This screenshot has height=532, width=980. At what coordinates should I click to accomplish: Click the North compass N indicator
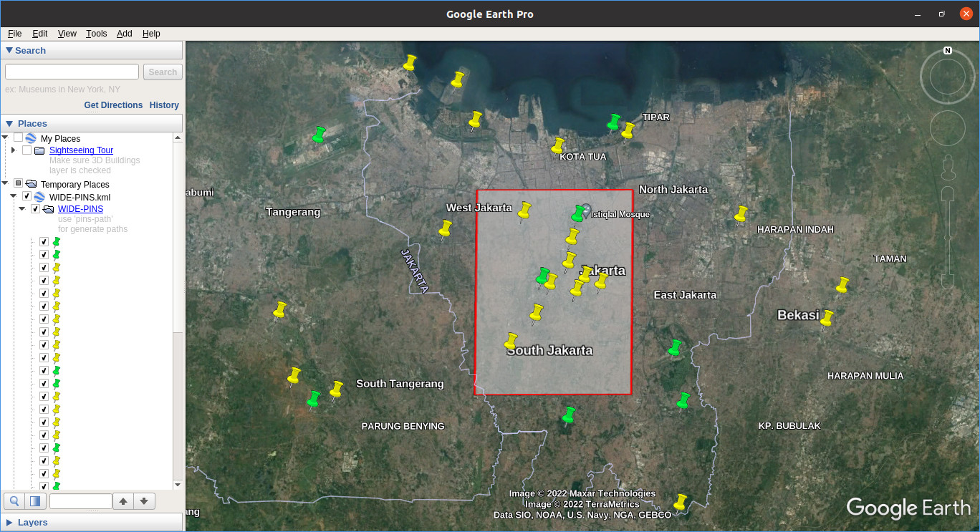point(948,51)
